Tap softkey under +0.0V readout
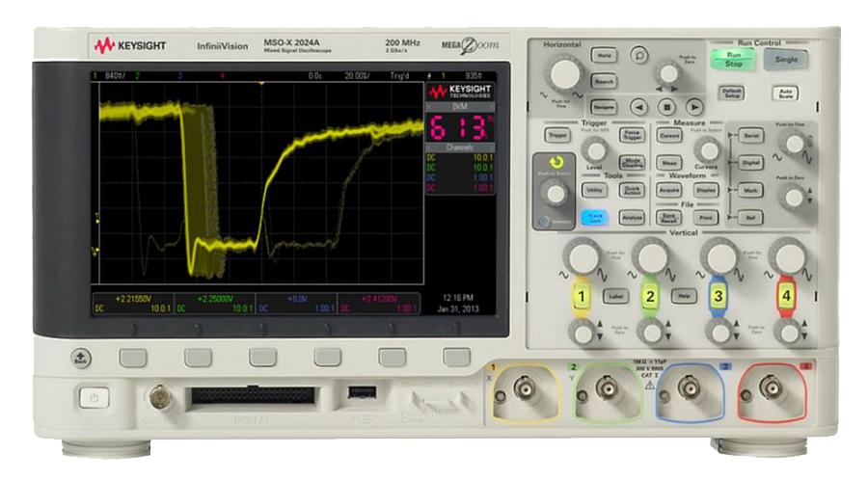This screenshot has height=481, width=868. 262,359
